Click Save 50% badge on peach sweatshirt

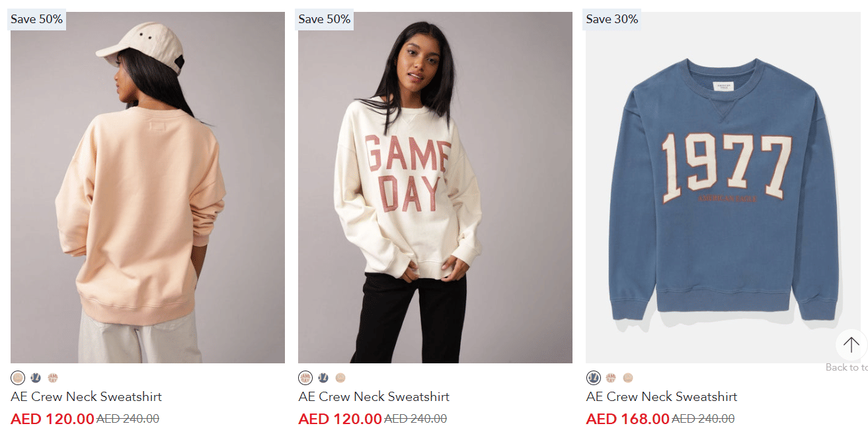[x=37, y=19]
